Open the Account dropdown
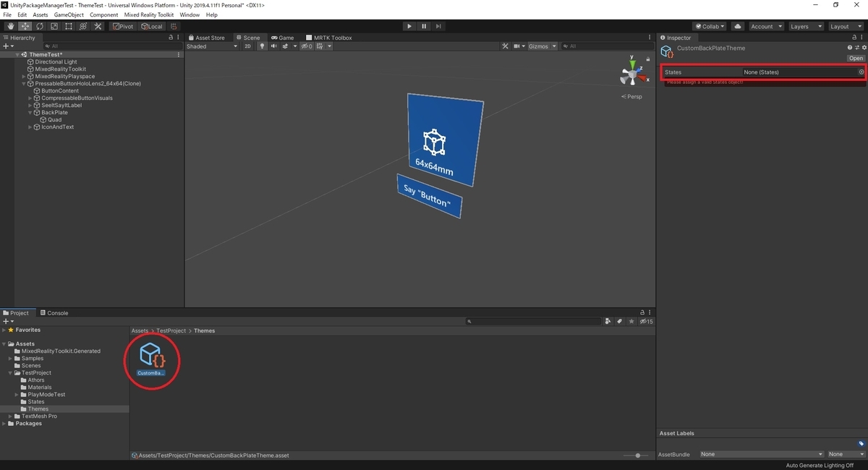 [765, 27]
